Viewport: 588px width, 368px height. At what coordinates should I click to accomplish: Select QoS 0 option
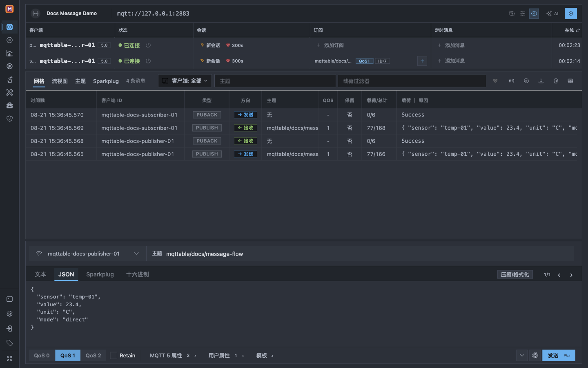pos(42,355)
